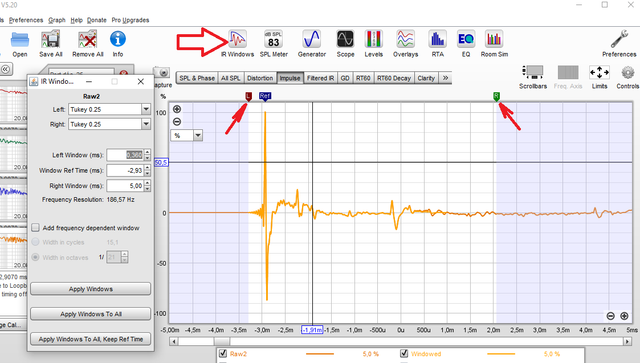Image resolution: width=640 pixels, height=363 pixels.
Task: Click Left Window ms input field
Action: click(125, 155)
